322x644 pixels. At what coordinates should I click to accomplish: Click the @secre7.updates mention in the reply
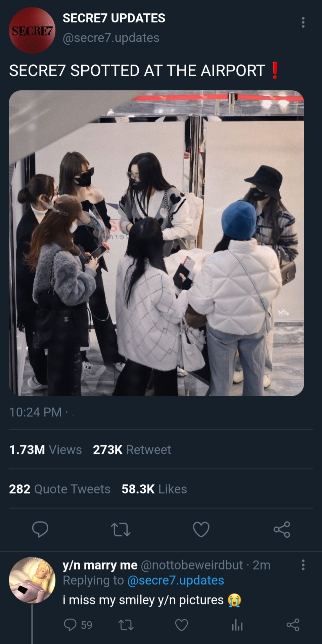(x=176, y=580)
